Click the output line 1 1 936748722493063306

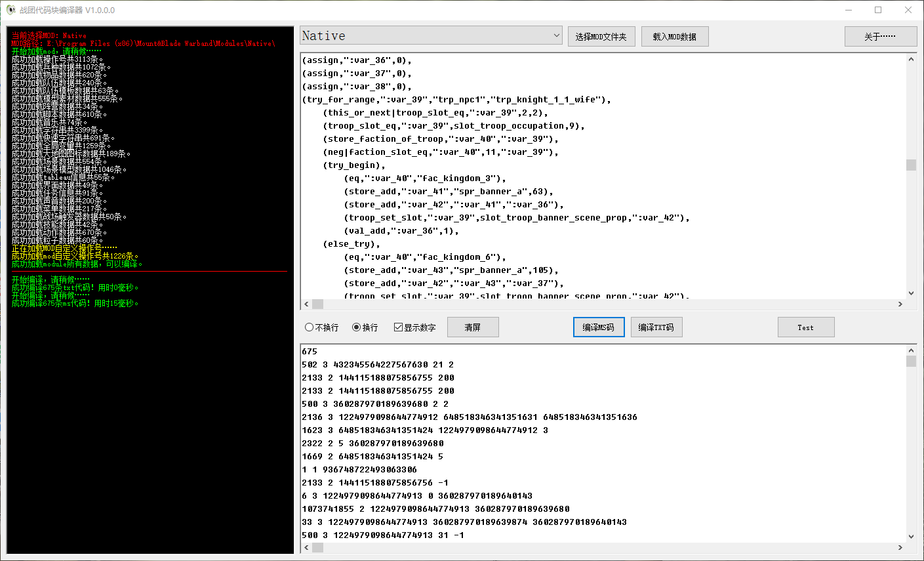coord(359,470)
